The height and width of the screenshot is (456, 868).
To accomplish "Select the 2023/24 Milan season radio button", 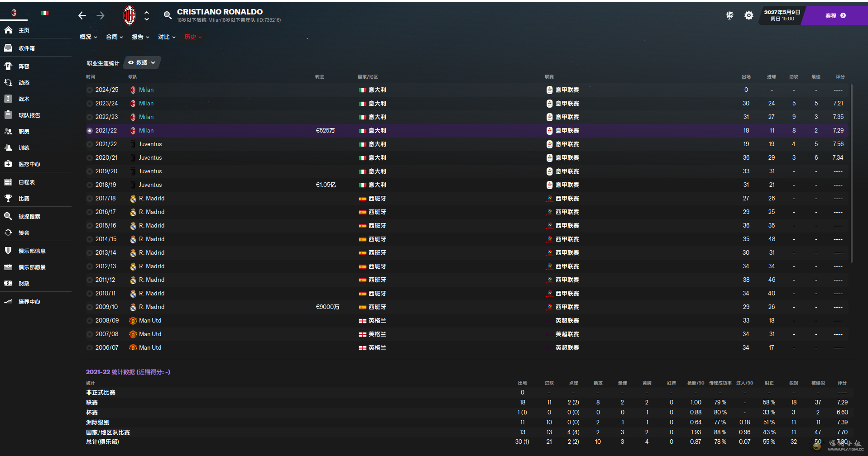I will point(90,104).
